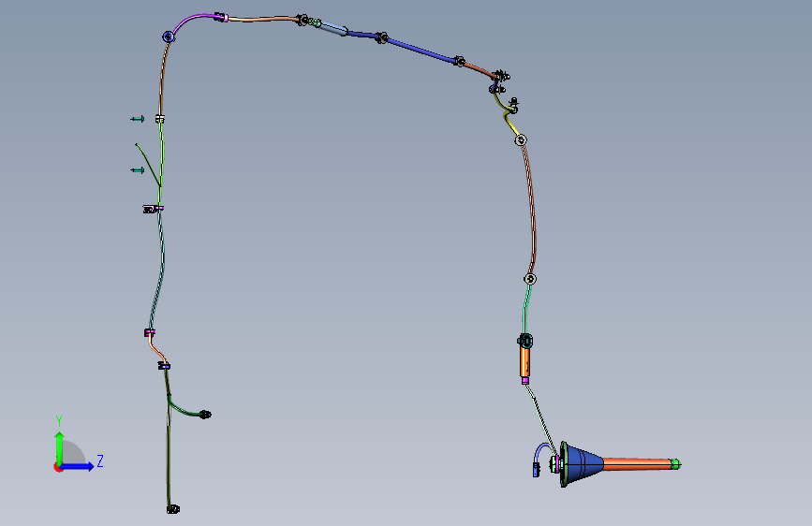Select the light-blue sleeve on the top cable
The image size is (812, 526).
333,29
